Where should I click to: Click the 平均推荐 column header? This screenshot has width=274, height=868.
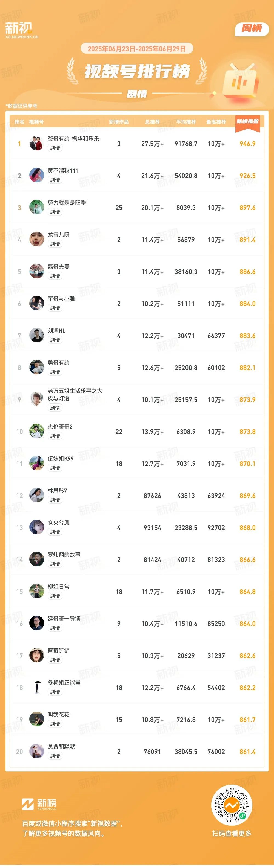tap(186, 122)
